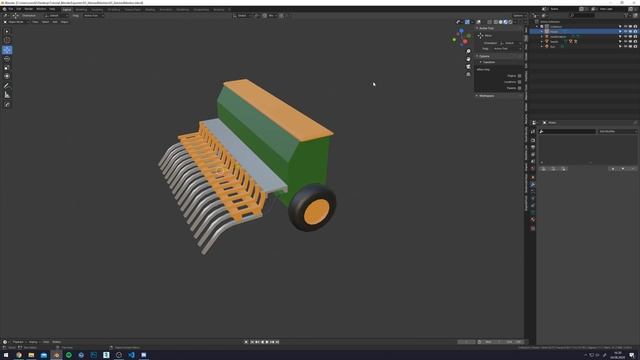Click the green Y axis gizmo ball
The height and width of the screenshot is (360, 640).
pos(454,40)
